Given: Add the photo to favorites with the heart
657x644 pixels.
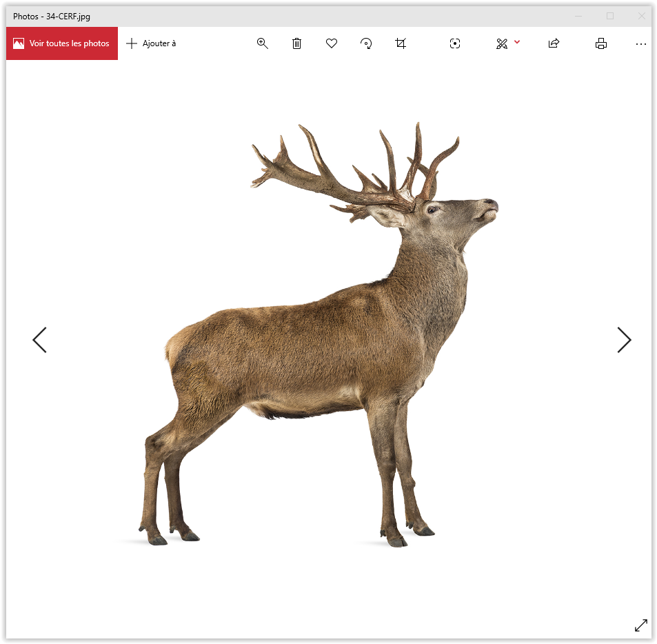Looking at the screenshot, I should [x=332, y=43].
